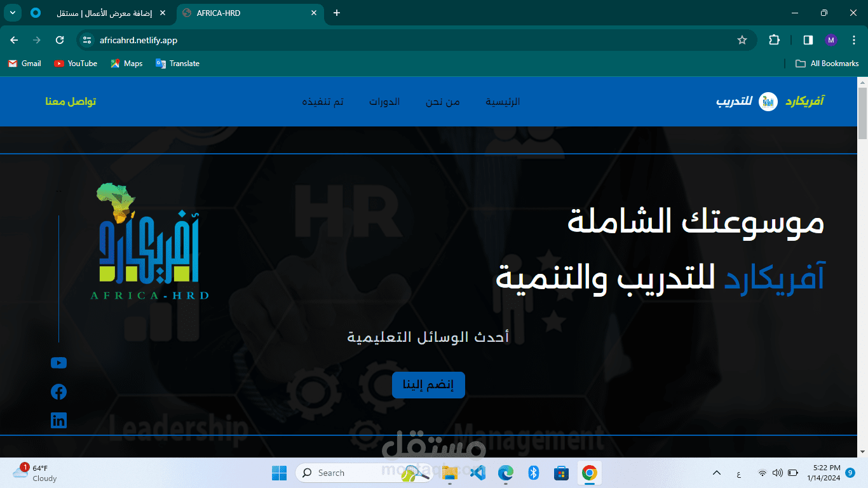
Task: Open the tab search dropdown arrow
Action: coord(13,13)
